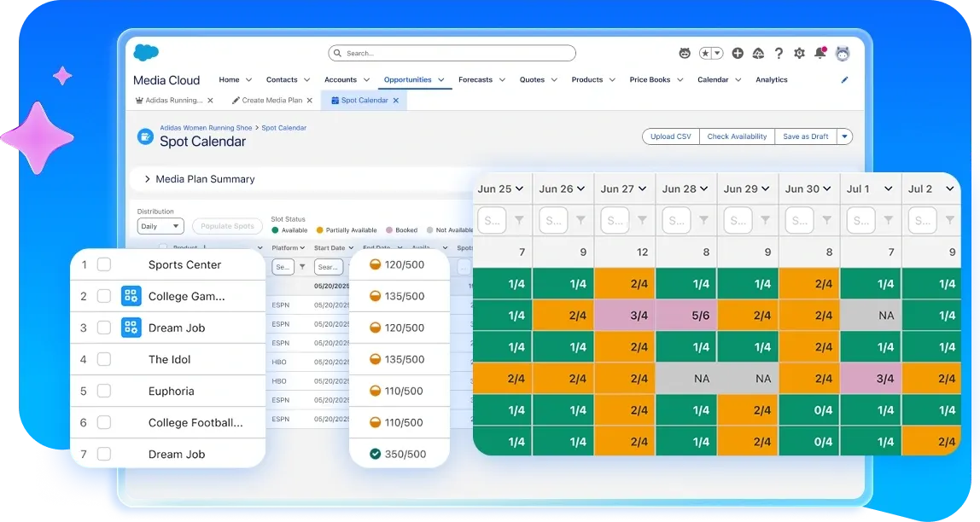Viewport: 980px width, 522px height.
Task: Open the Analytics nav item
Action: pos(772,80)
